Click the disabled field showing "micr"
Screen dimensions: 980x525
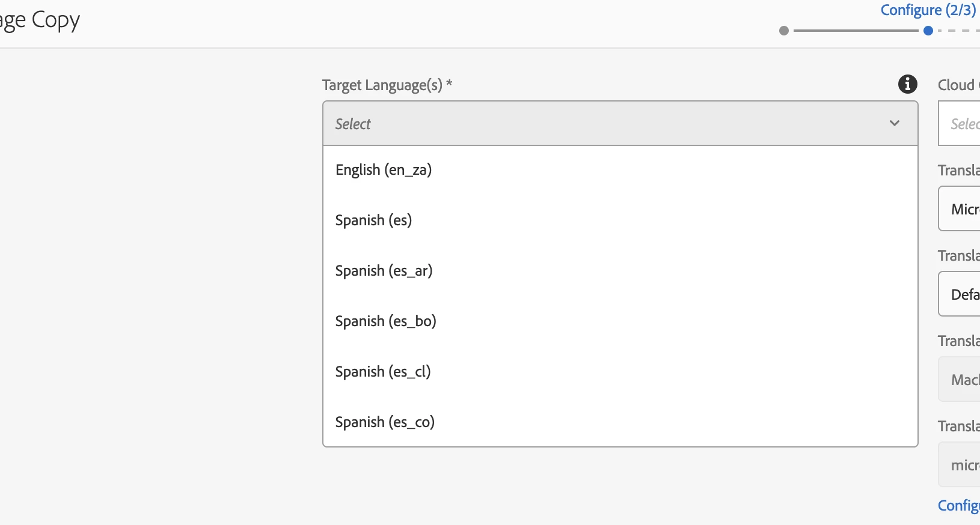963,465
